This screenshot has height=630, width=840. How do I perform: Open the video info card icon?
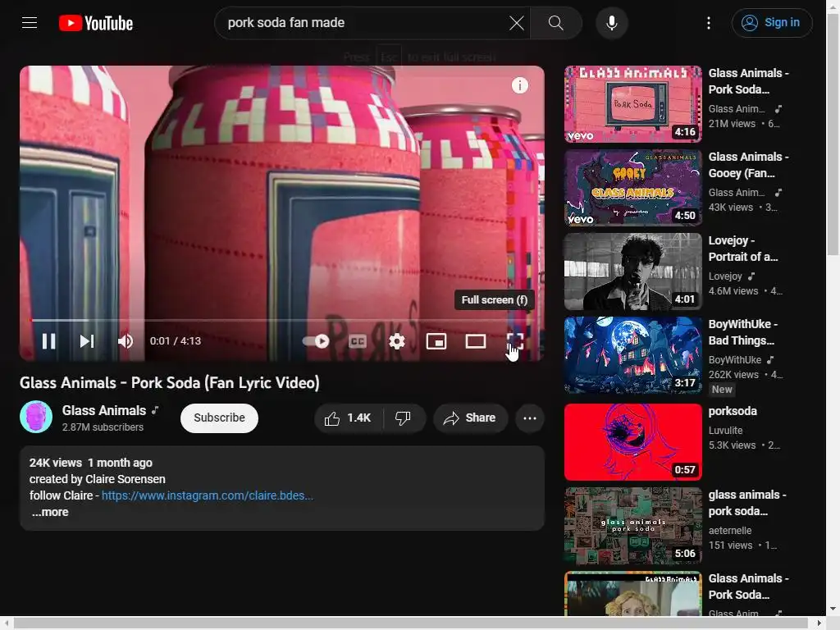[519, 85]
